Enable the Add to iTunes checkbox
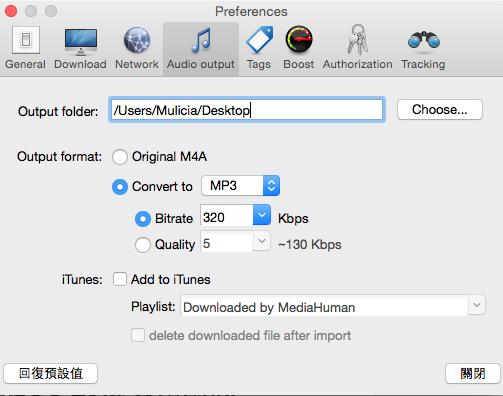The width and height of the screenshot is (503, 396). point(120,279)
